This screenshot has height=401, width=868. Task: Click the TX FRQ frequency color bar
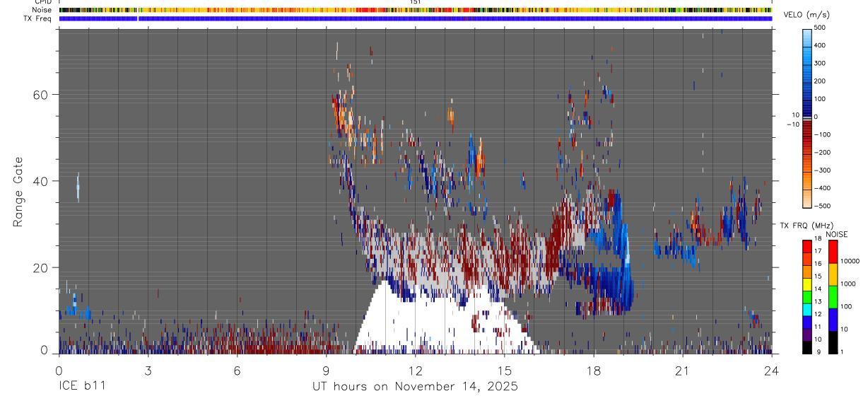(x=807, y=297)
